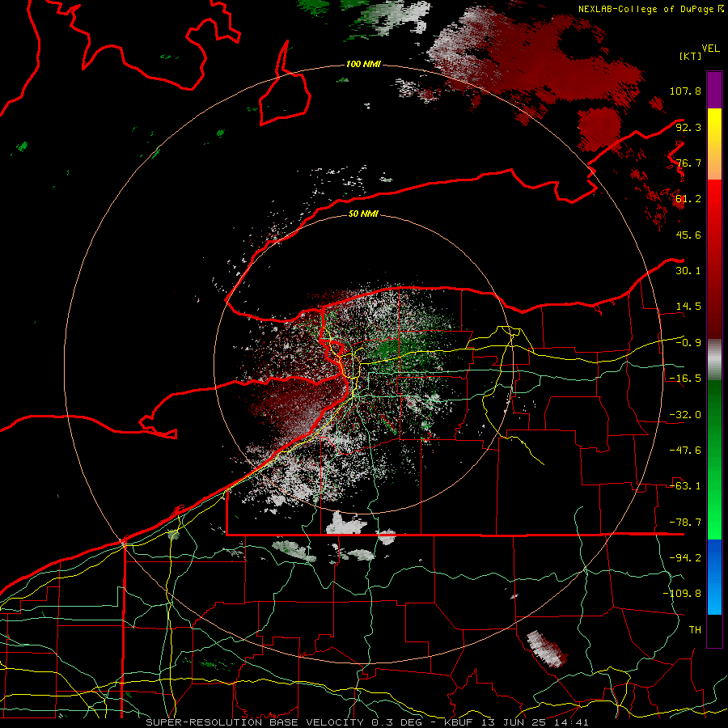This screenshot has width=728, height=728.
Task: Click the Super-Resolution Base Velocity caption
Action: [367, 722]
